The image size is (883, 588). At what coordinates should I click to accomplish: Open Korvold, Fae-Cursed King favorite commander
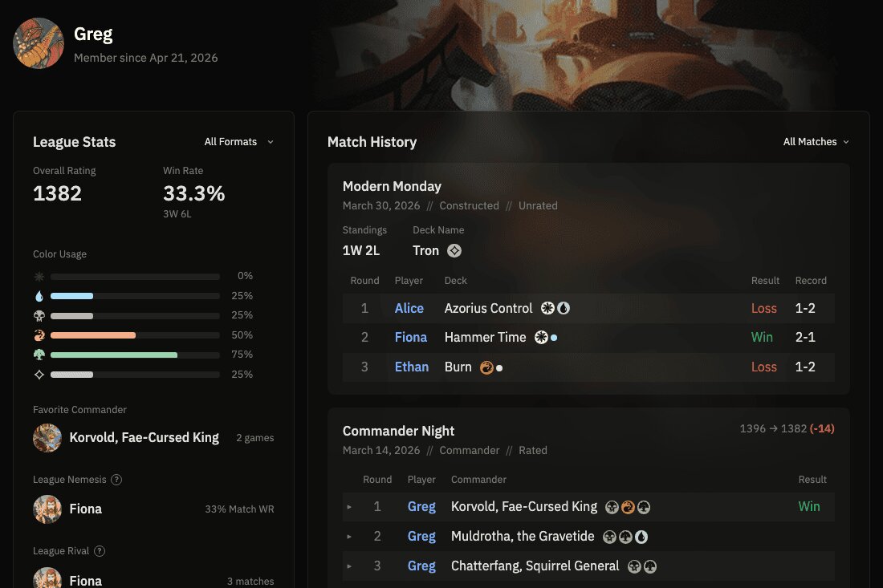click(x=144, y=438)
